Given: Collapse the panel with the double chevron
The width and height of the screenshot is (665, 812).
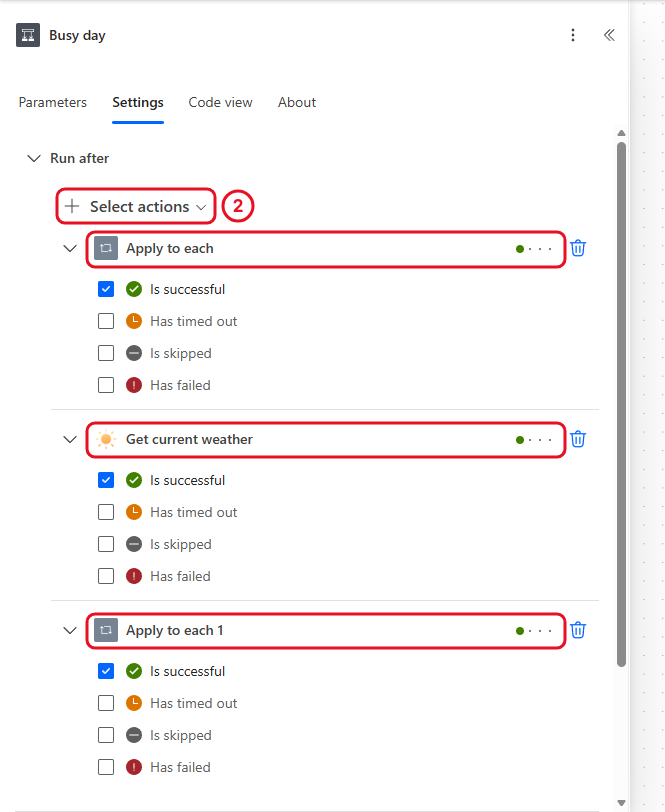Looking at the screenshot, I should point(609,35).
